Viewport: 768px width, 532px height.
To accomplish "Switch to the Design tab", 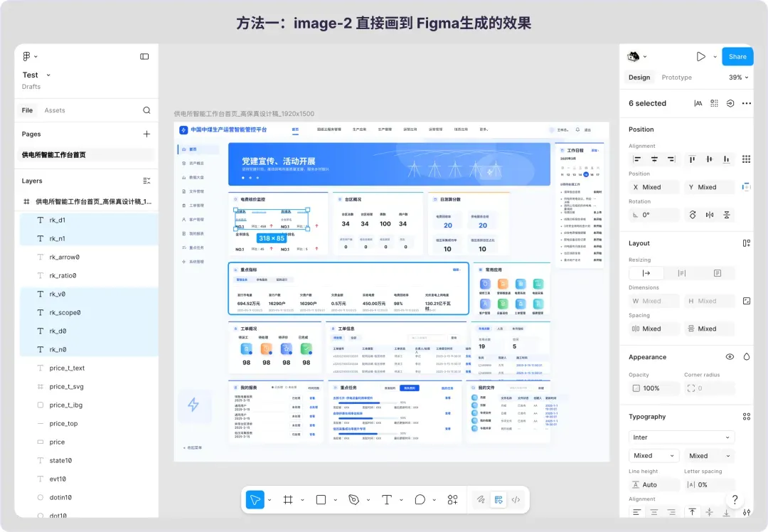I will pos(639,78).
